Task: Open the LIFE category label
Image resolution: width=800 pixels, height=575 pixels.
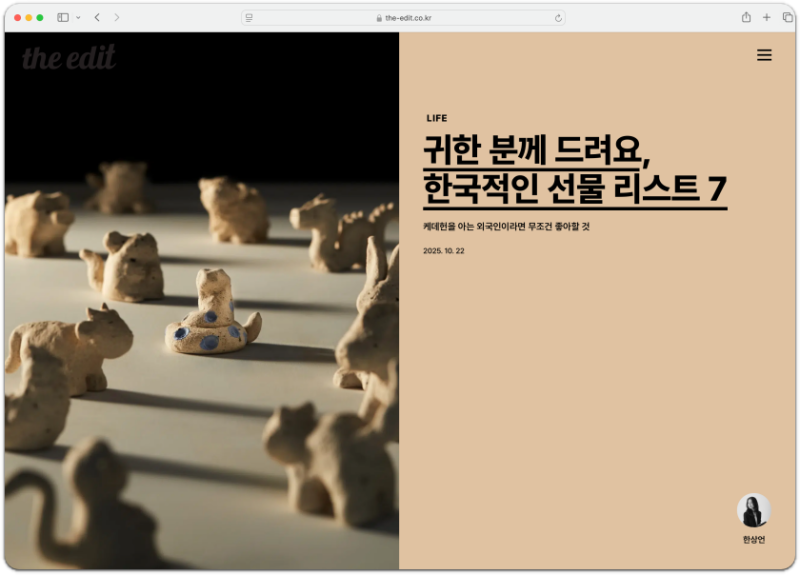Action: pyautogui.click(x=437, y=118)
